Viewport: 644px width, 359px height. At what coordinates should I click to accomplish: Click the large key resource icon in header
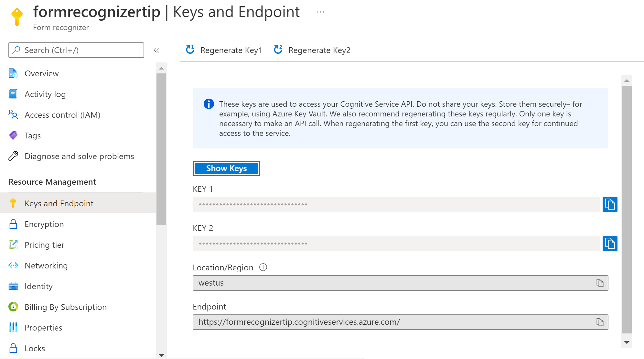[17, 17]
